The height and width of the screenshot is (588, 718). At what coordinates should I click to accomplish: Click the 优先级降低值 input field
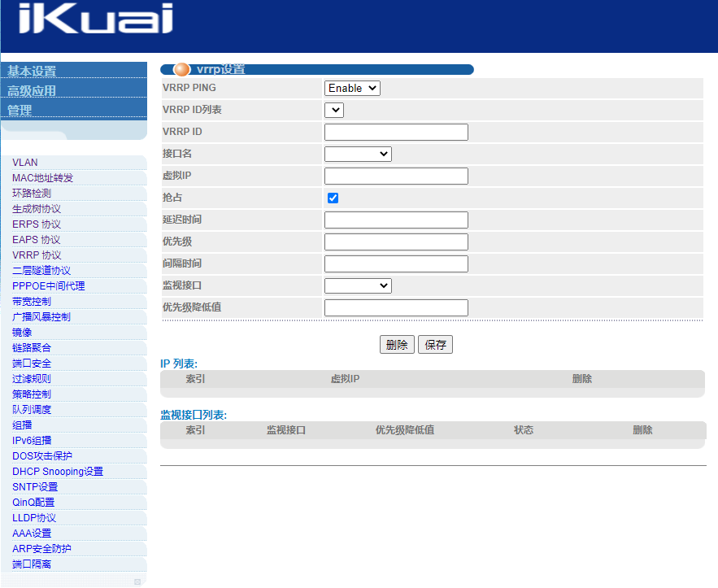click(396, 307)
